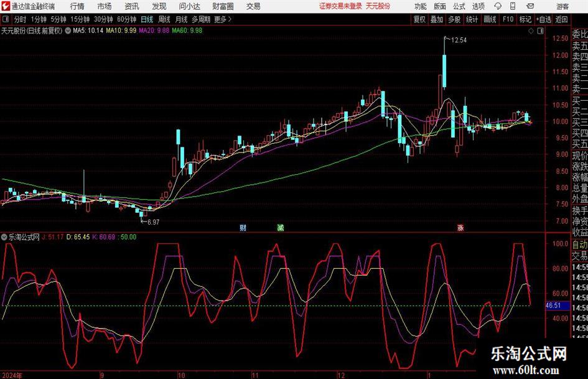
Task: Click the 自动 button in right panel
Action: coord(579,245)
